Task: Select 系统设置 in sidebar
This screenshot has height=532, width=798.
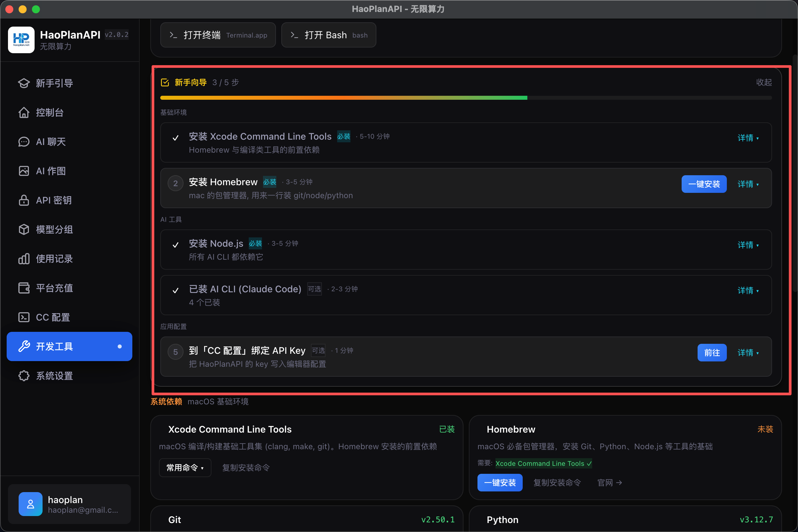Action: [x=69, y=376]
